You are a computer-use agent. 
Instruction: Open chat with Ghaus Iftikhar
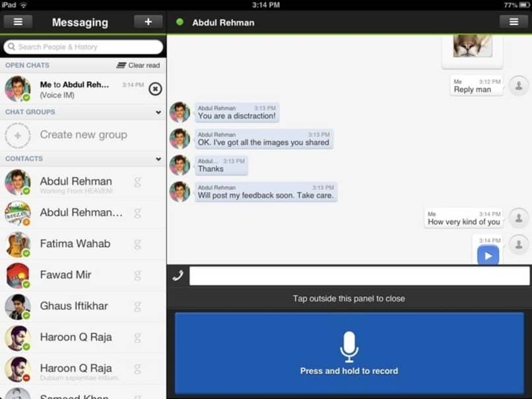pos(73,305)
